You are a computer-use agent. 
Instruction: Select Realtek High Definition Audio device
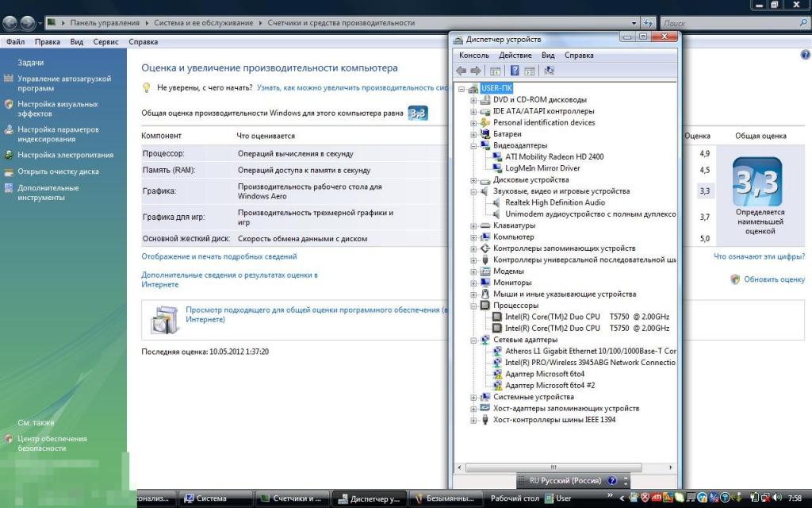pos(554,202)
